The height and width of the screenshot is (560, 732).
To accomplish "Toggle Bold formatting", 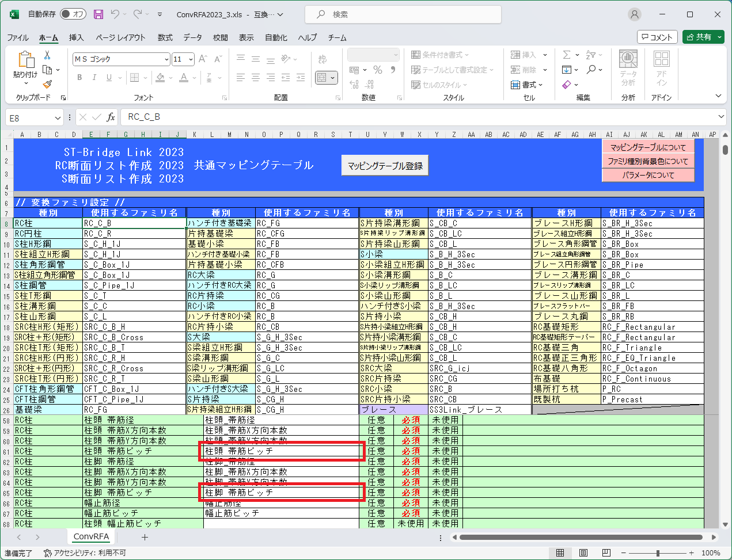I will [x=79, y=78].
